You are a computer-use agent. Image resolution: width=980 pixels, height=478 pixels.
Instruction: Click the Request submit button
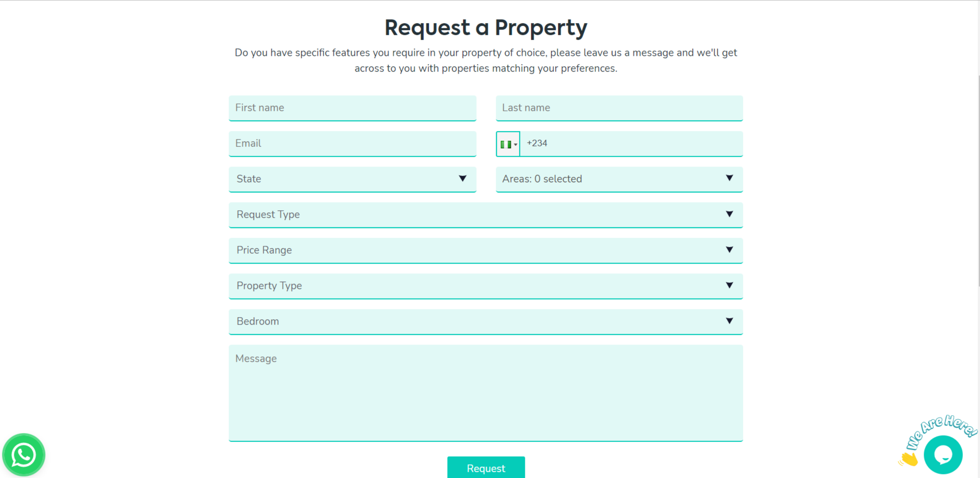[x=486, y=468]
